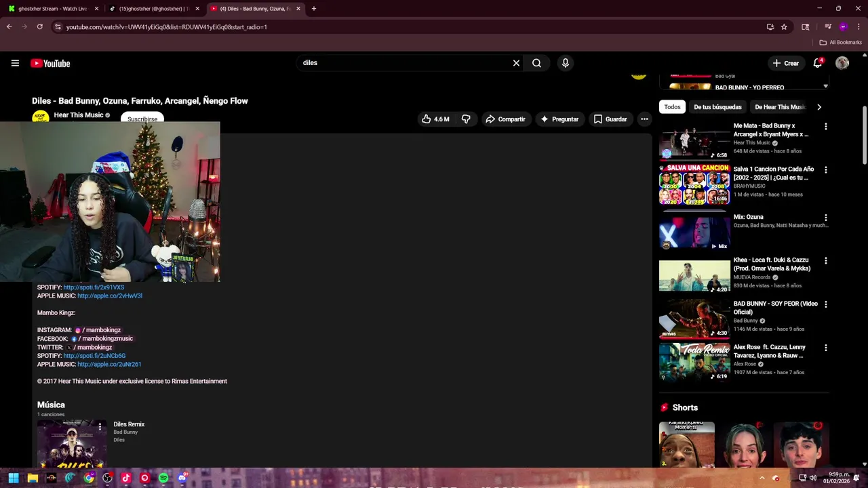Open options for the Me Mata video
Viewport: 868px width, 488px height.
pos(825,127)
